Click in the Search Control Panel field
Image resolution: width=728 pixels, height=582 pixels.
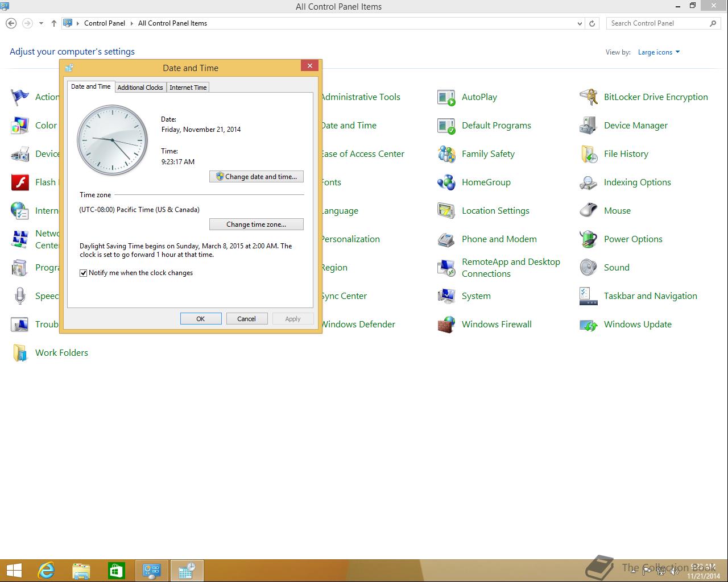click(x=658, y=23)
